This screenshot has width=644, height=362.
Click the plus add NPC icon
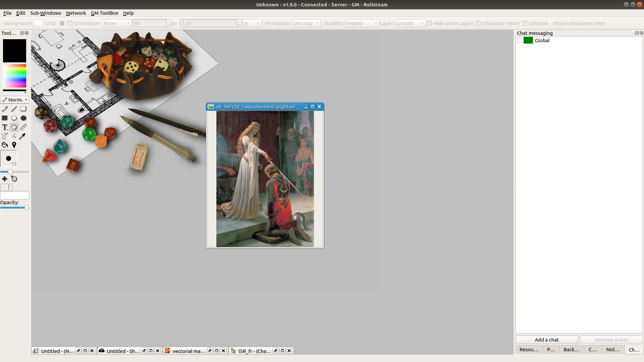(5, 179)
